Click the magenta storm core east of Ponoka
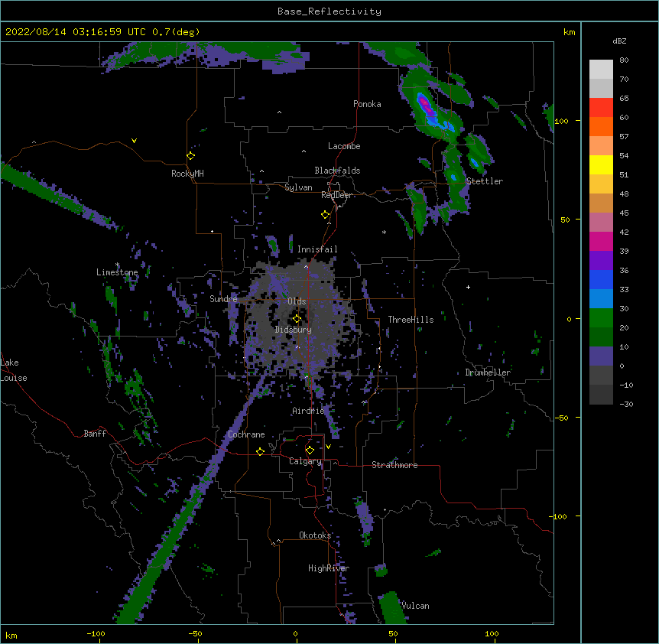 tap(426, 105)
